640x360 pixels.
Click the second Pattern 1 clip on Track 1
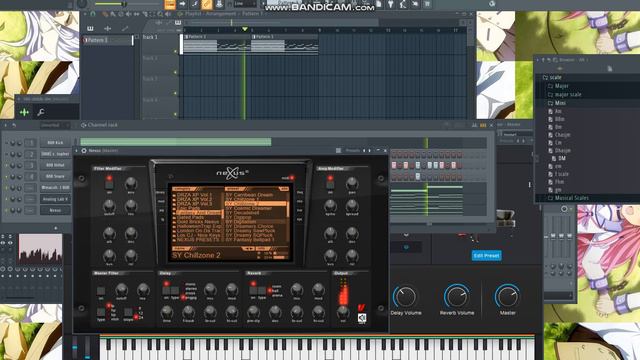(284, 44)
